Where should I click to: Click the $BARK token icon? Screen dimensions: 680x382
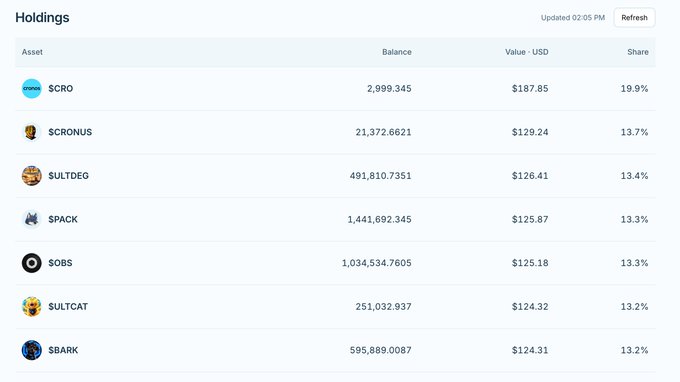32,350
